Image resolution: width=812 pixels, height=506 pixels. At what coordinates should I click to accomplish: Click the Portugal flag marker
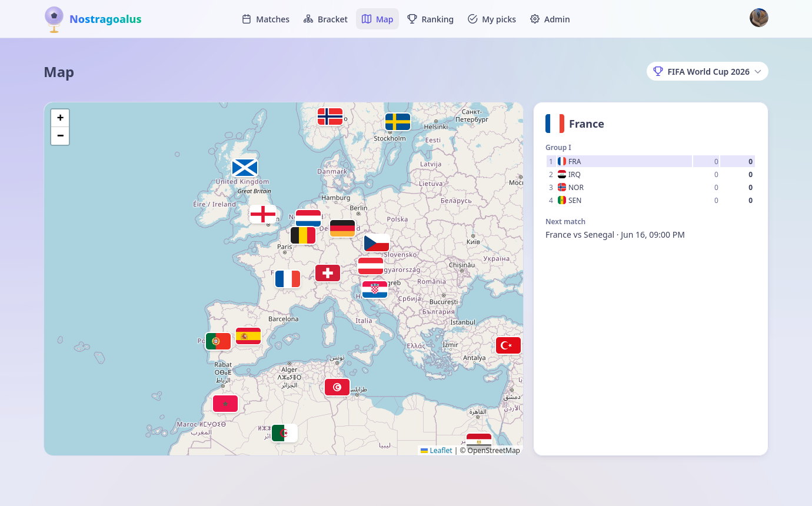(218, 341)
